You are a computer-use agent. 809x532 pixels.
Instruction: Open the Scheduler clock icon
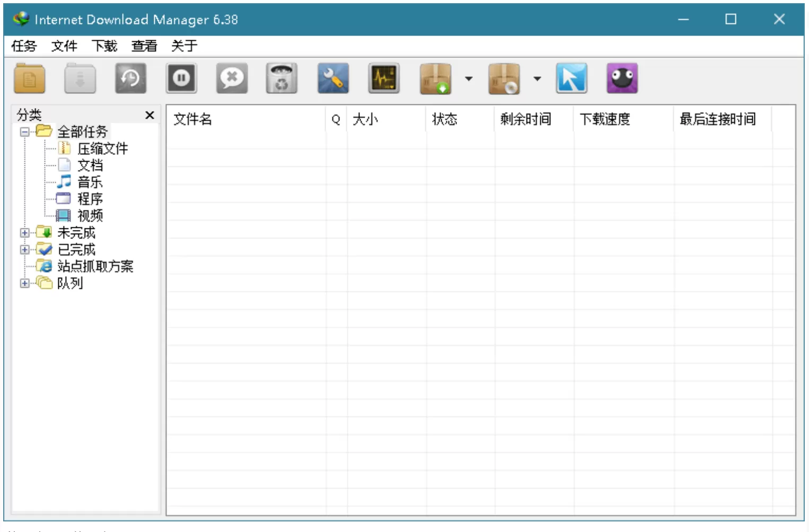coord(130,79)
